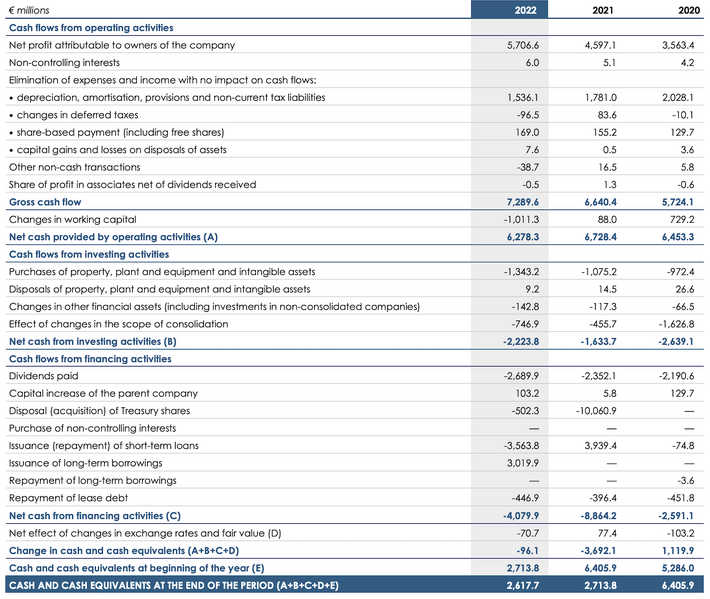The width and height of the screenshot is (710, 599).
Task: Click 'Other non-cash transactions' row label
Action: point(74,167)
